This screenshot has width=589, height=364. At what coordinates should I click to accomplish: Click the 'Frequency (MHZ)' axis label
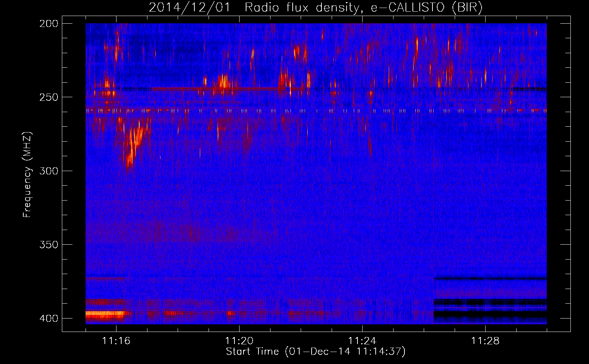coord(27,175)
